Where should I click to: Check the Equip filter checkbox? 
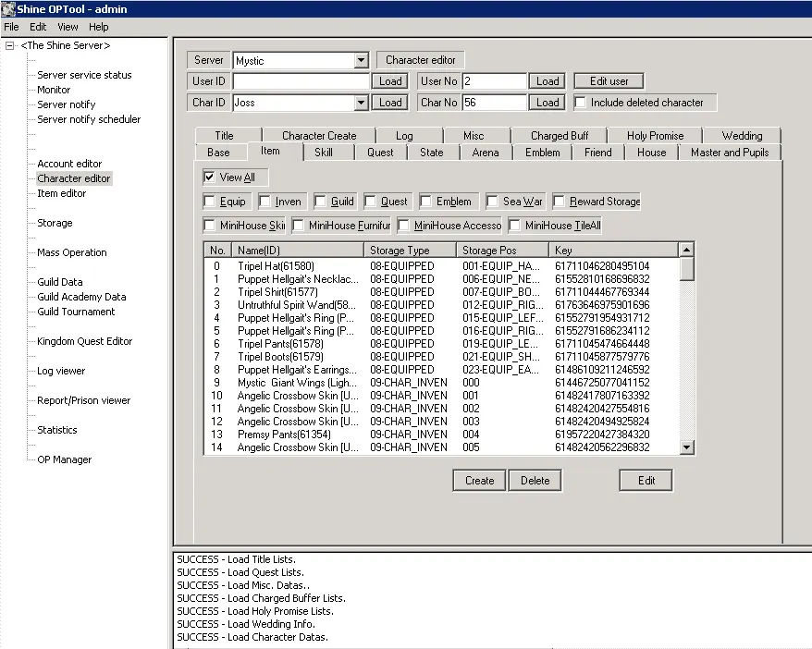point(210,202)
